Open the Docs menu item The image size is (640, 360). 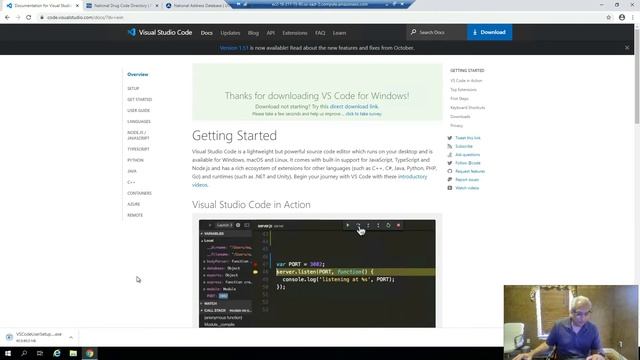[x=207, y=33]
